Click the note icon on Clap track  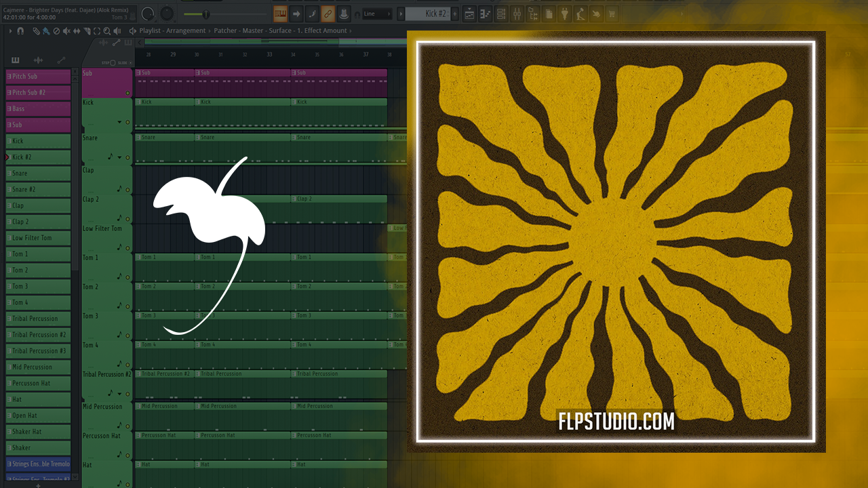(x=119, y=189)
